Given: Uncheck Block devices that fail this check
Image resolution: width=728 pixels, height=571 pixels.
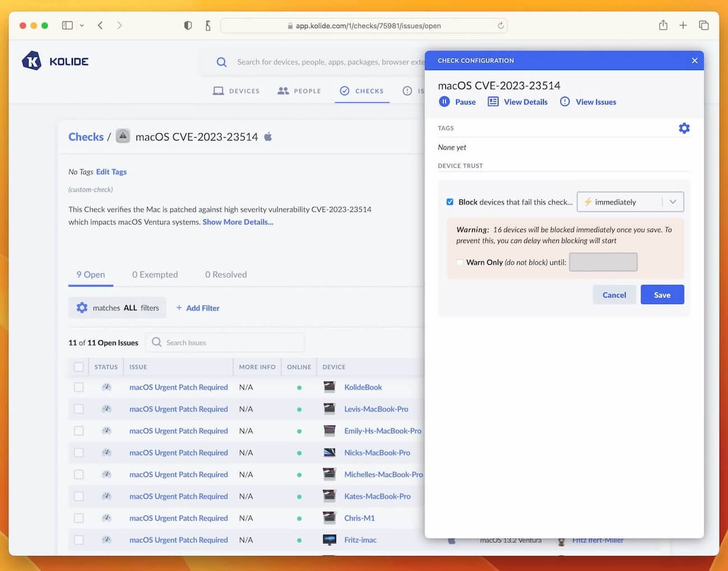Looking at the screenshot, I should point(450,202).
